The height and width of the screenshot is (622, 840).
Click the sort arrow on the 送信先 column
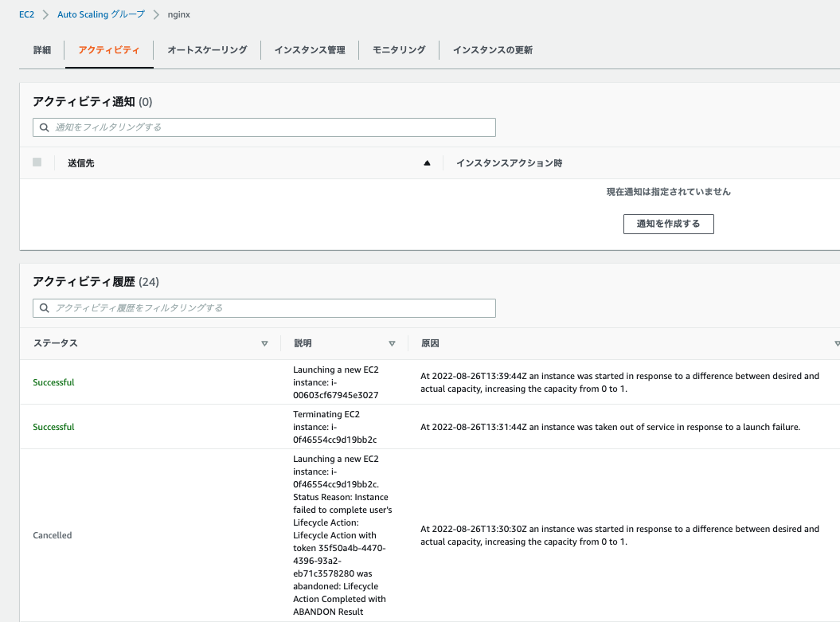[x=427, y=162]
